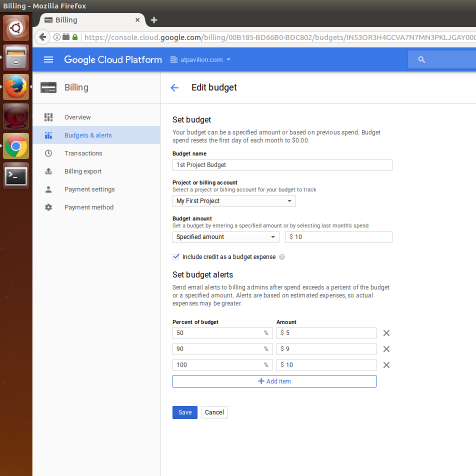Click the Payment method gear icon
This screenshot has width=476, height=476.
pyautogui.click(x=48, y=207)
